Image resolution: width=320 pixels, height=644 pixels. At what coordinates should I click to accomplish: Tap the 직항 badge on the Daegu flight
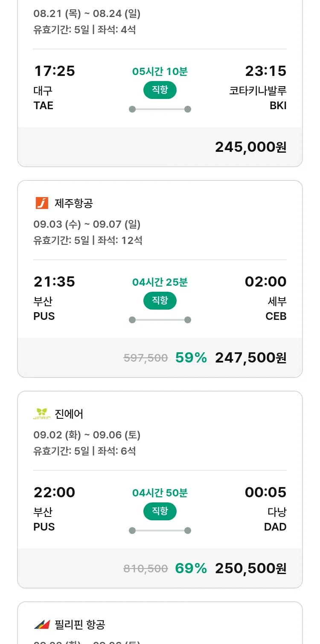click(x=160, y=90)
